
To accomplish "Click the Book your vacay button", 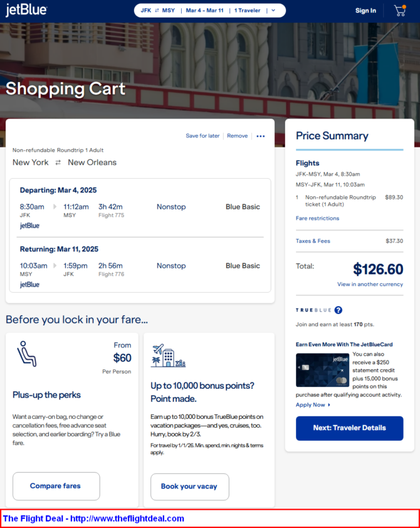I will tap(189, 487).
